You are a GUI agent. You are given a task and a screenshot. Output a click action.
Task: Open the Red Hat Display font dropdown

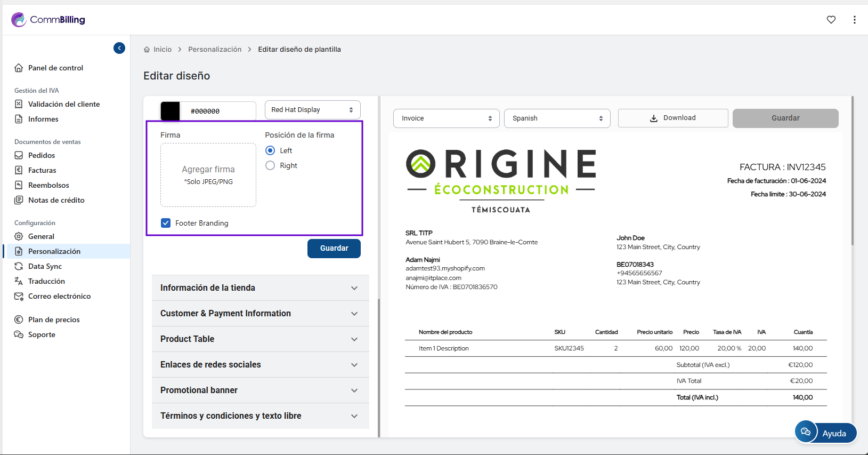tap(312, 110)
